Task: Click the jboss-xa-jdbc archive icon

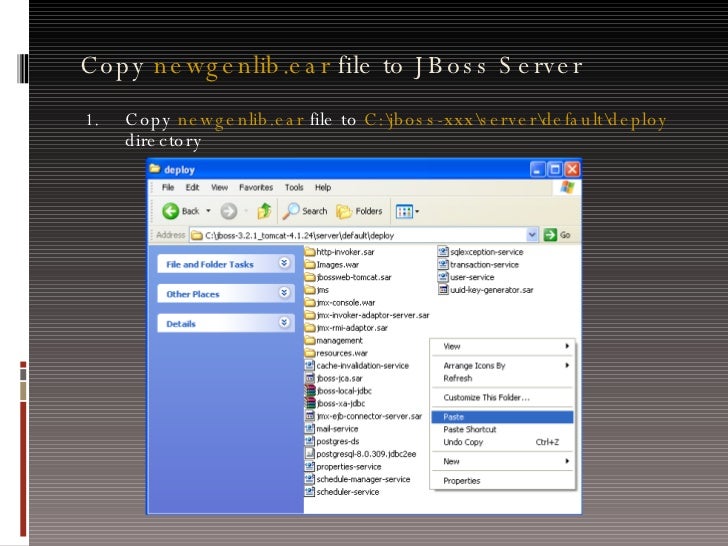Action: click(310, 403)
